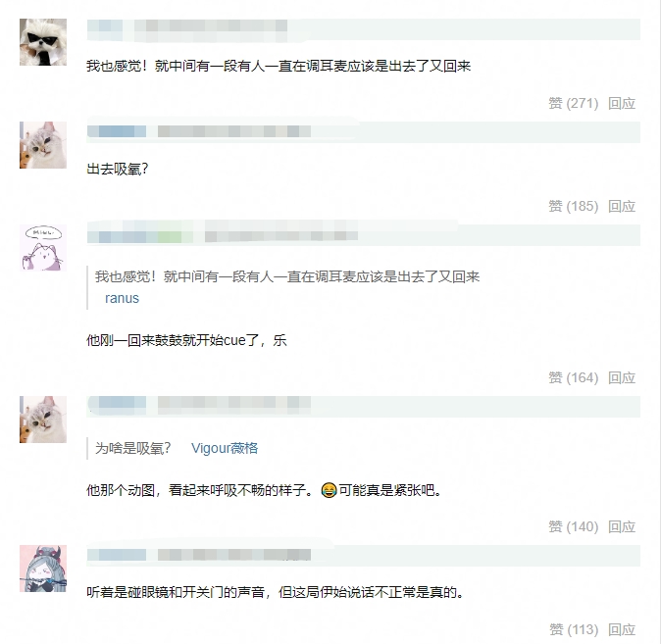
Task: Reply to the glasses and door sound comment
Action: pos(622,629)
